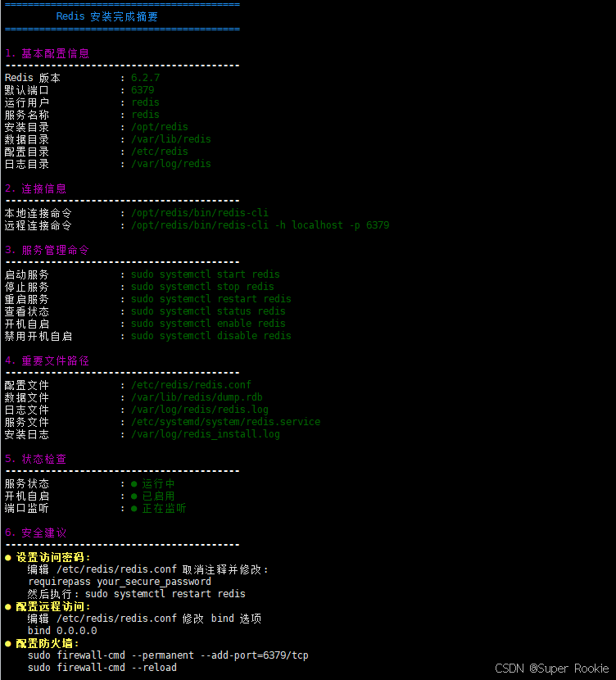The image size is (616, 680).
Task: Click the yellow label 设置访问密码
Action: click(x=53, y=557)
